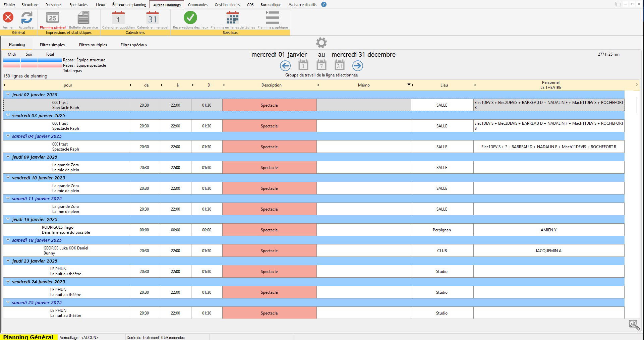Collapse the vendredi 24 janvier 2025 group
This screenshot has width=644, height=340.
(8, 282)
